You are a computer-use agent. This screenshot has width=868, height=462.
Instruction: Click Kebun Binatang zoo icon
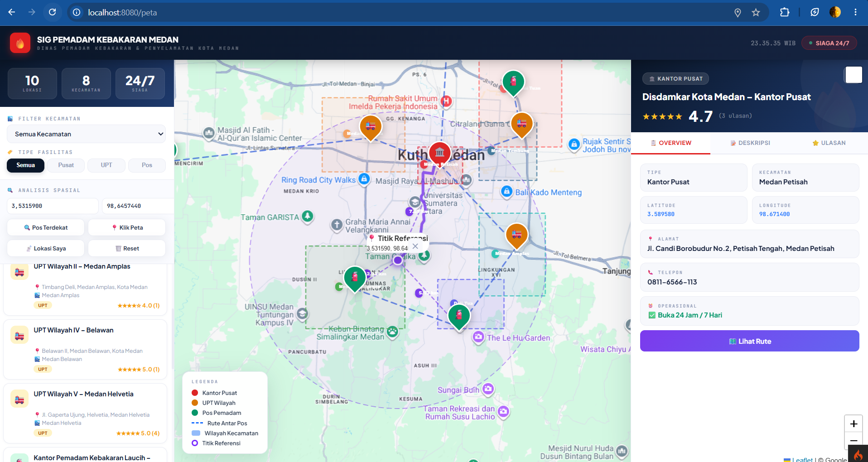coord(392,332)
